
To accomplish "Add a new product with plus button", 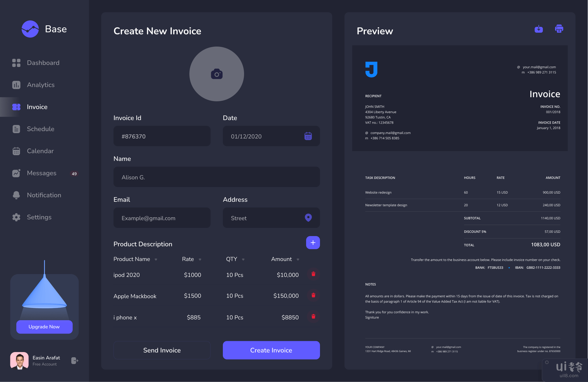I will (x=313, y=243).
